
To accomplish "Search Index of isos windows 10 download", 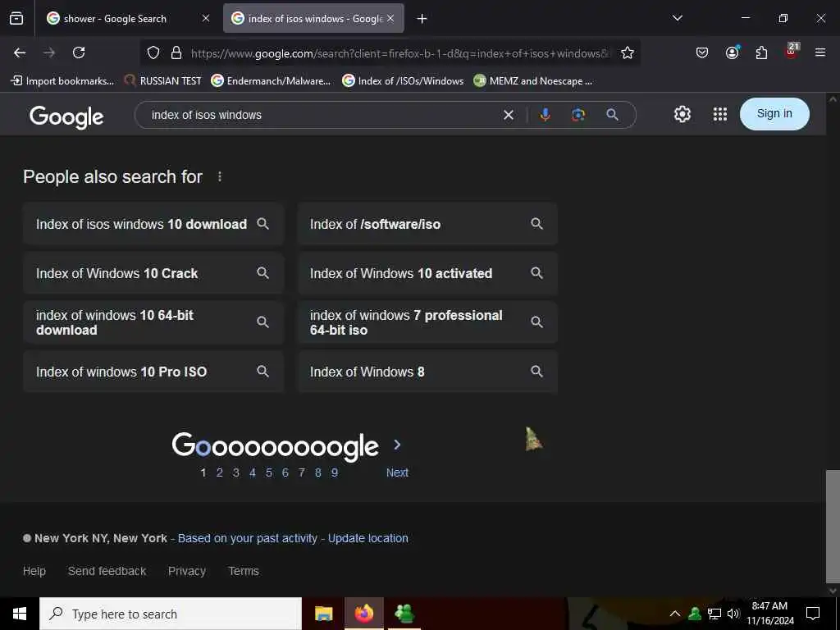I will (153, 224).
